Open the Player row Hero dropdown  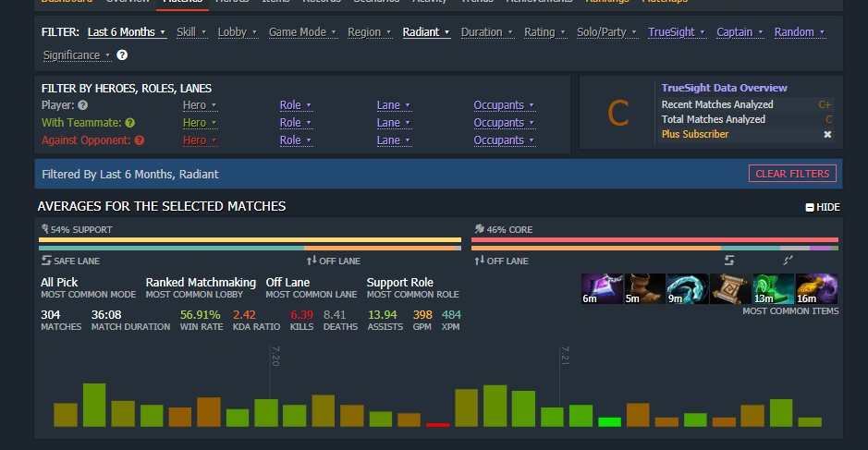pos(199,105)
